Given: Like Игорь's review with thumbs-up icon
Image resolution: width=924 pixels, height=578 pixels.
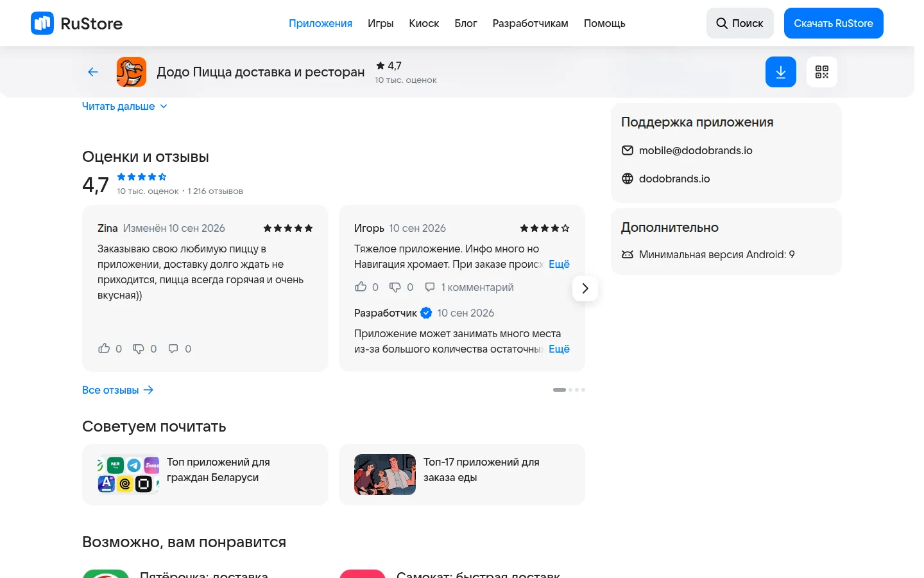Looking at the screenshot, I should (x=361, y=287).
